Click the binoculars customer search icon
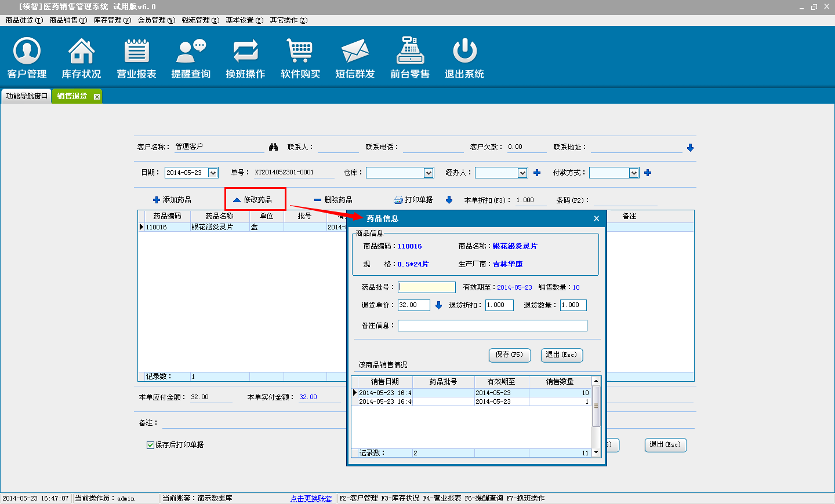The height and width of the screenshot is (504, 835). [274, 147]
